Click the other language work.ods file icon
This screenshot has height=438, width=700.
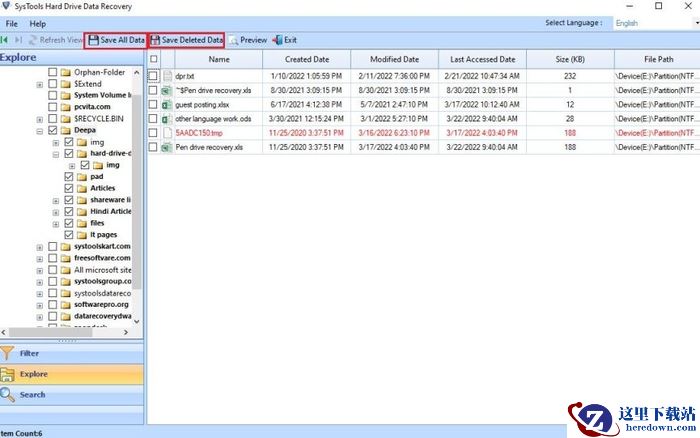point(167,119)
